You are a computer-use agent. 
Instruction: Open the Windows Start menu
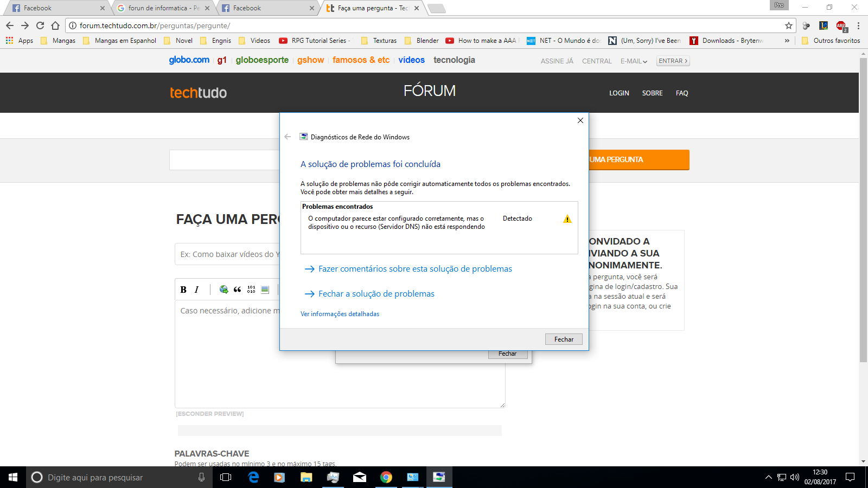13,477
